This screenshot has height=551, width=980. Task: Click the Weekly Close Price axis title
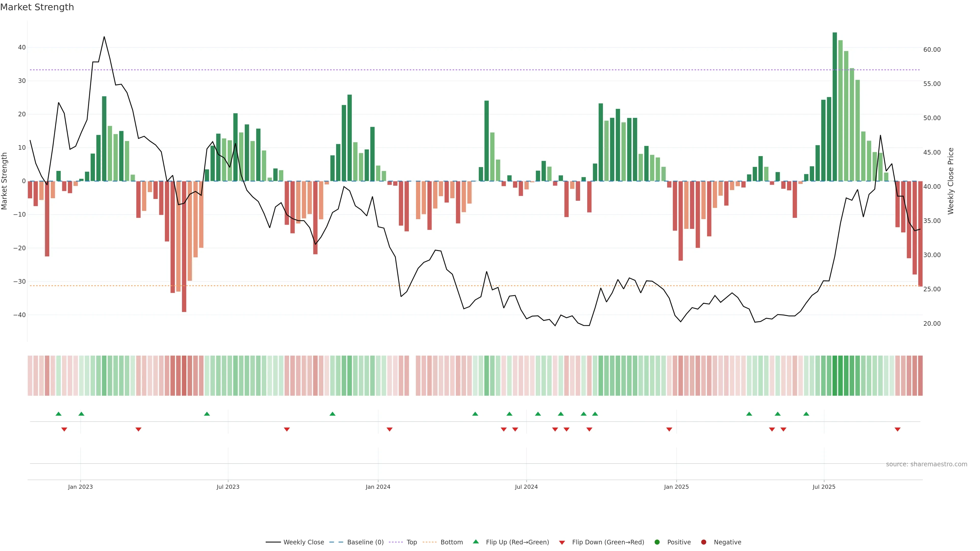951,181
